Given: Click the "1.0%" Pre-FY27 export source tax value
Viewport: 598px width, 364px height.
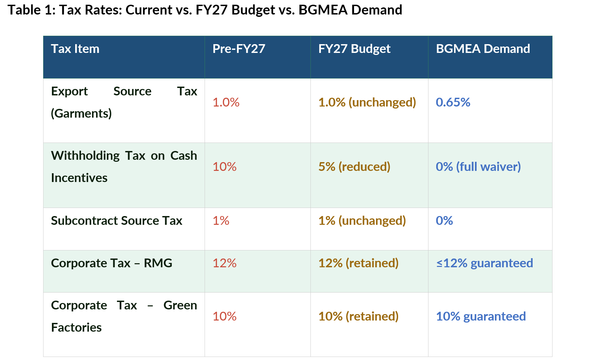Looking at the screenshot, I should tap(226, 102).
